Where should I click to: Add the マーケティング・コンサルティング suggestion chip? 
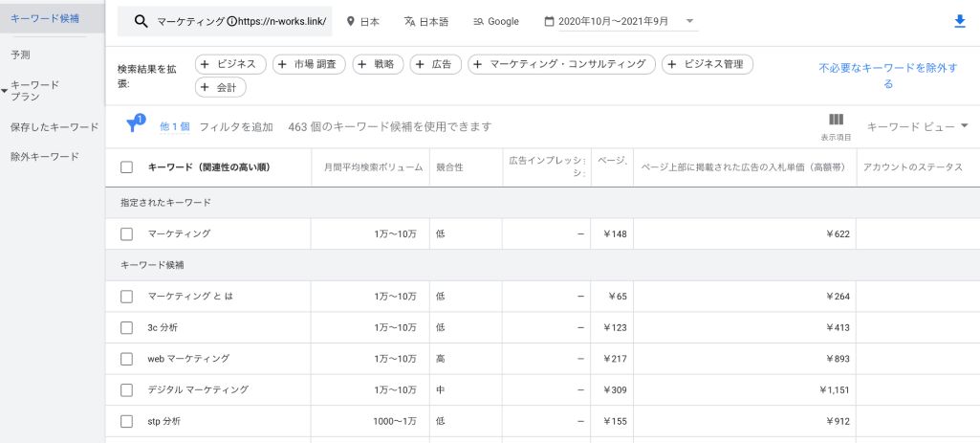(x=562, y=64)
